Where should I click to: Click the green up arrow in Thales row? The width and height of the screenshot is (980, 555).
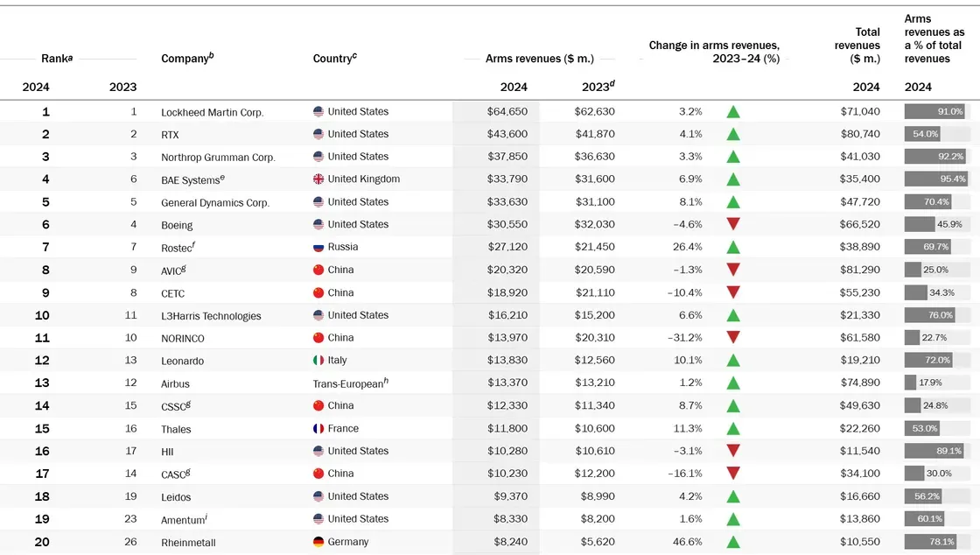[x=733, y=429]
